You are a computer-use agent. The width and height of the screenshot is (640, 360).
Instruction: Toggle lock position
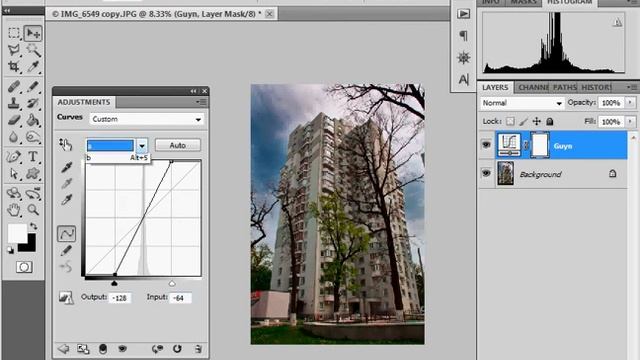[537, 121]
